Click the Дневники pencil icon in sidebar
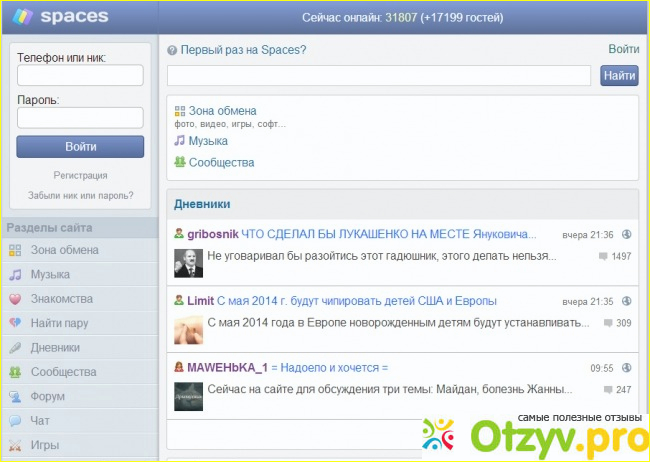 pos(15,348)
